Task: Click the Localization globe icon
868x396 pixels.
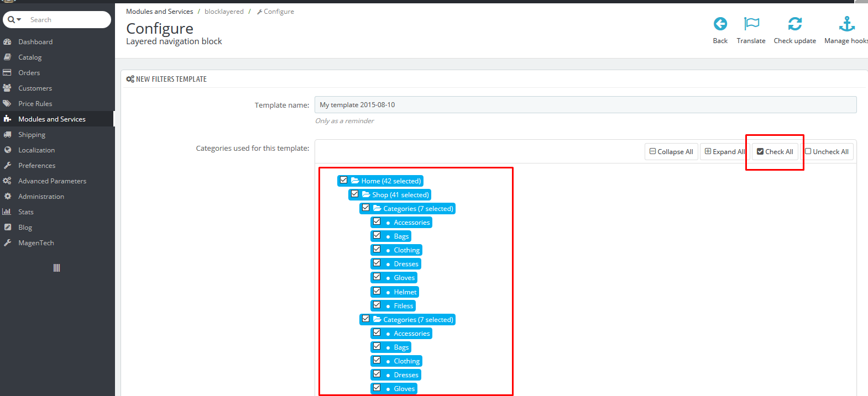Action: point(7,150)
